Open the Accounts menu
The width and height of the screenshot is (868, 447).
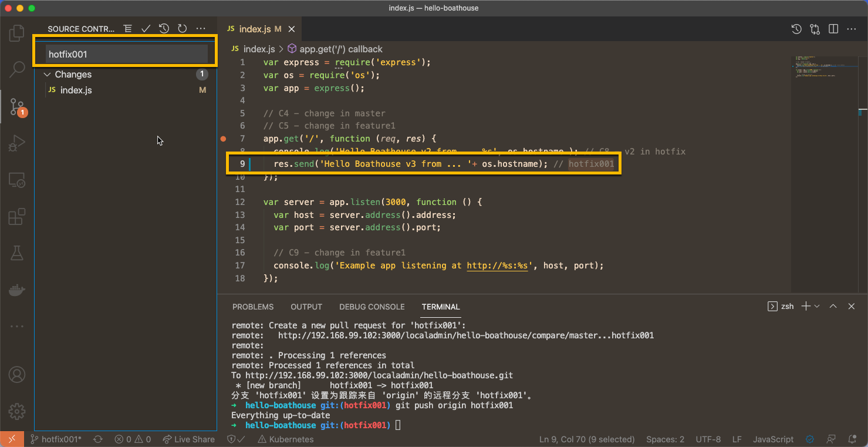coord(17,374)
